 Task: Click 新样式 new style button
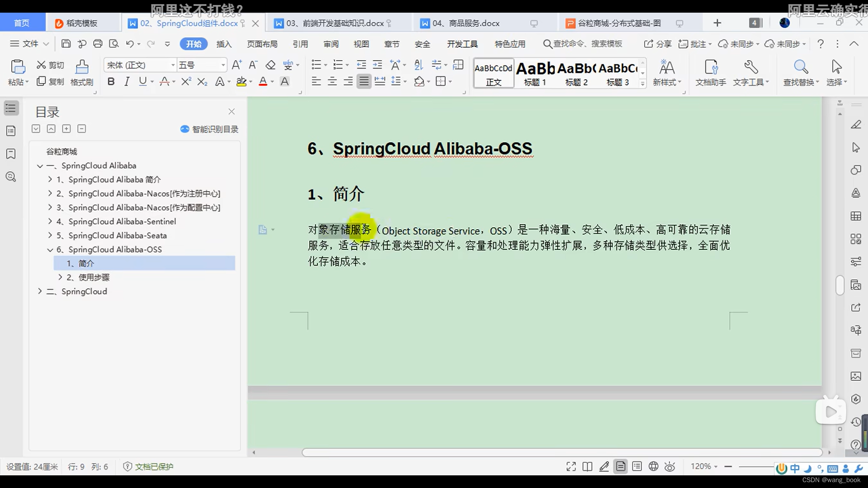tap(667, 73)
